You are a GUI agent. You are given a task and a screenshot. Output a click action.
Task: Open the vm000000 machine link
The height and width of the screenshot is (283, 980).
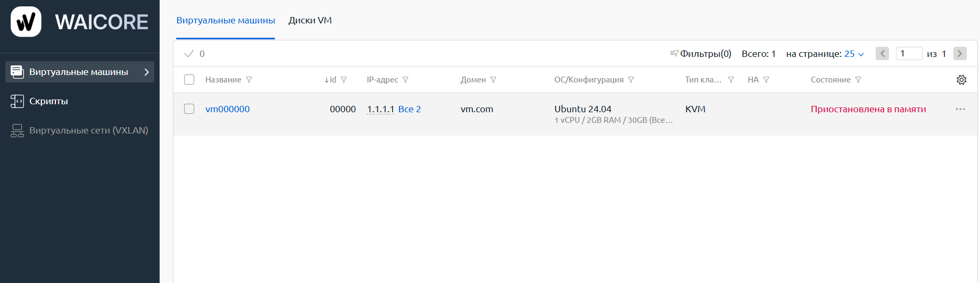tap(228, 109)
